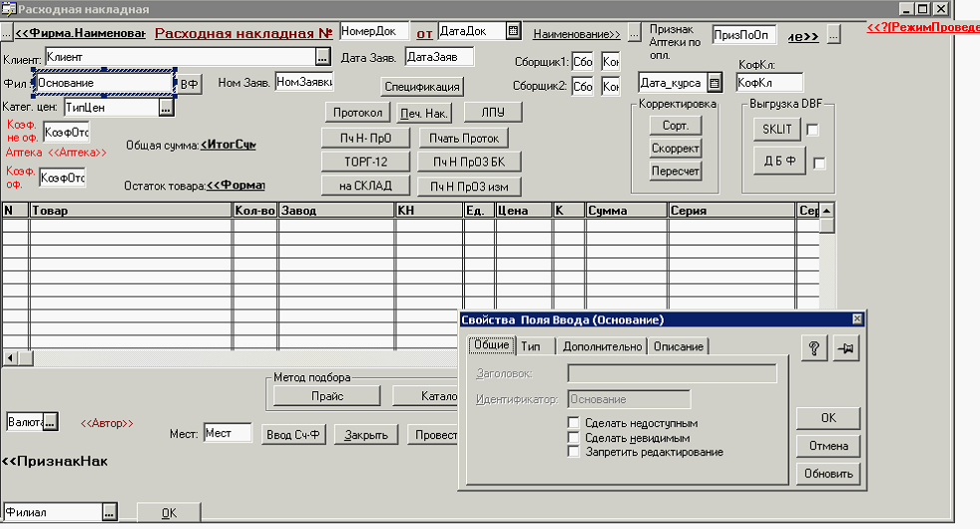Click the НомЗаявки input field

(x=304, y=81)
